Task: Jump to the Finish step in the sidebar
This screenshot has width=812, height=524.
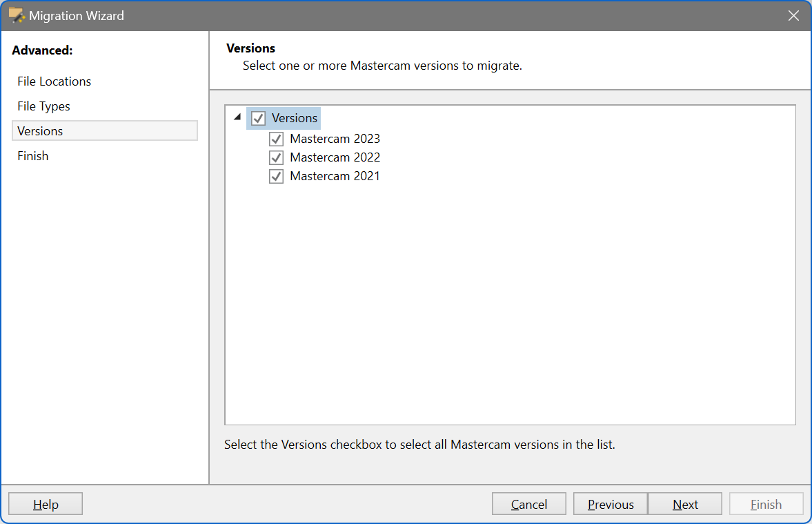Action: [32, 156]
